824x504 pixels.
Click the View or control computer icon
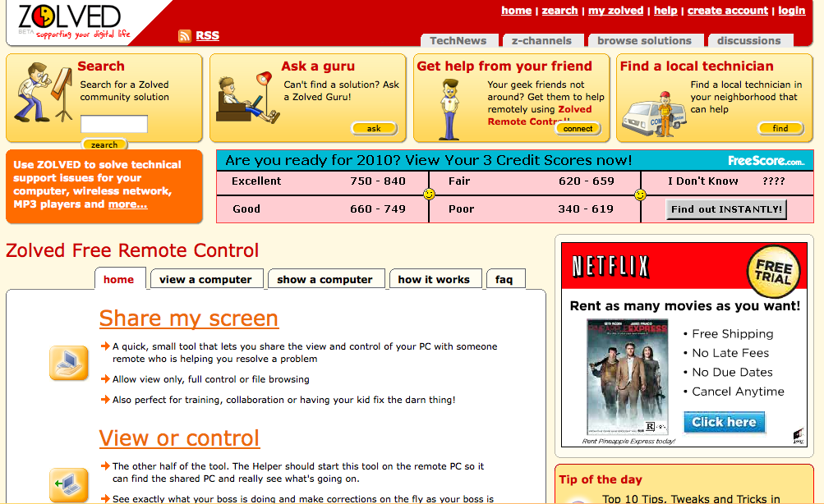[x=69, y=485]
